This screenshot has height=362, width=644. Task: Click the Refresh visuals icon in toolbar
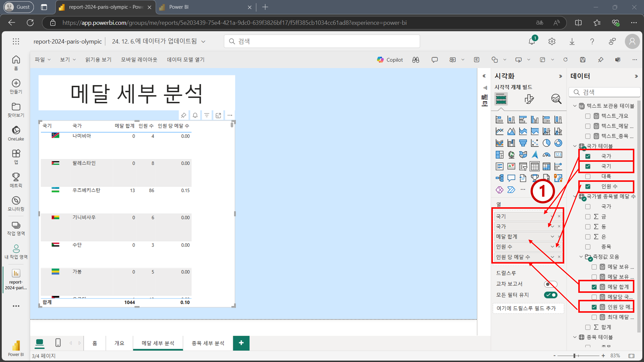[x=566, y=60]
